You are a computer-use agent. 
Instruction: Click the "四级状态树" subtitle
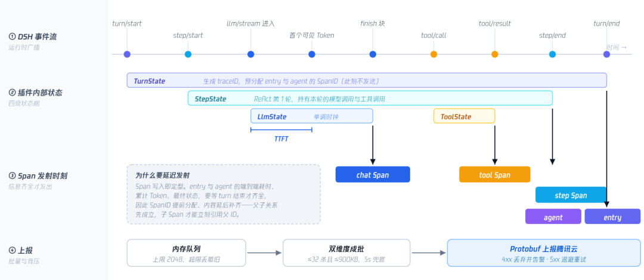coord(24,103)
